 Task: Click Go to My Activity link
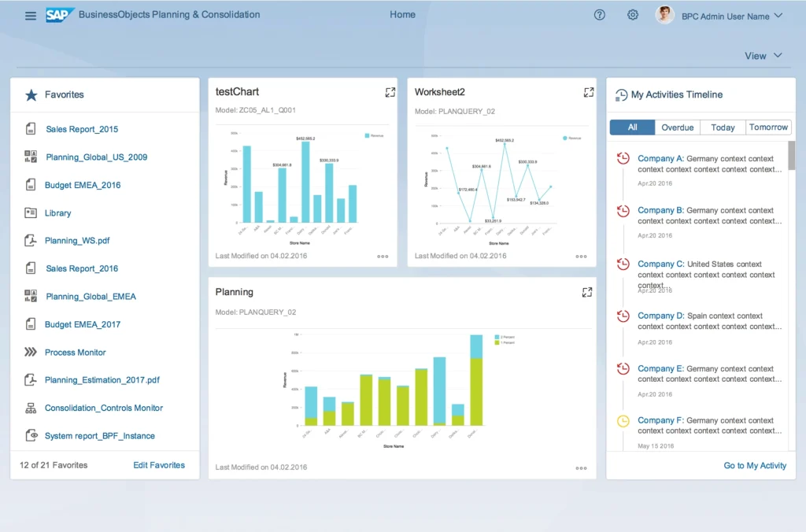pyautogui.click(x=755, y=465)
